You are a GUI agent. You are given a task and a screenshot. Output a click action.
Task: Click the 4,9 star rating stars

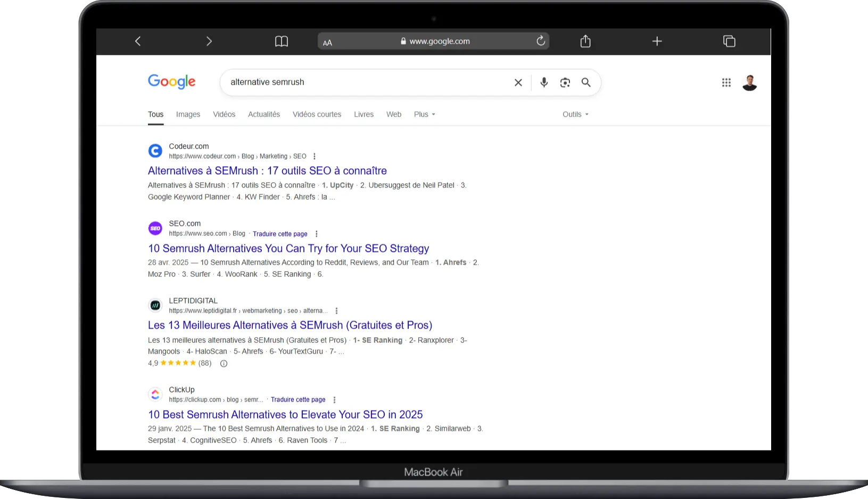(178, 363)
